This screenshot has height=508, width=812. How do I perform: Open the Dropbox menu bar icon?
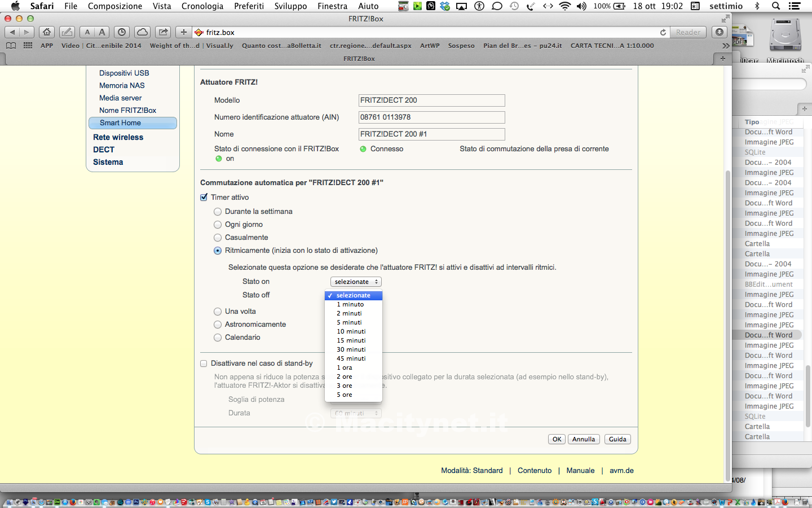point(445,6)
